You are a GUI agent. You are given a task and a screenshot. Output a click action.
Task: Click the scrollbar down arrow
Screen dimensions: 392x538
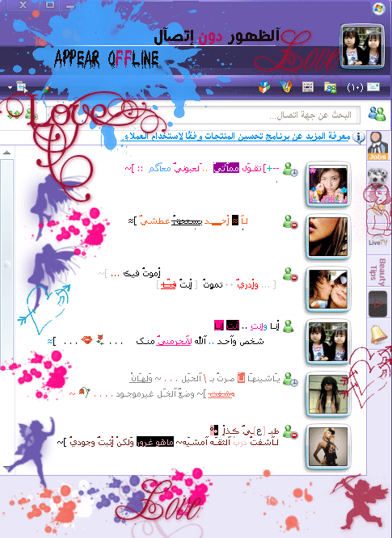(6, 468)
